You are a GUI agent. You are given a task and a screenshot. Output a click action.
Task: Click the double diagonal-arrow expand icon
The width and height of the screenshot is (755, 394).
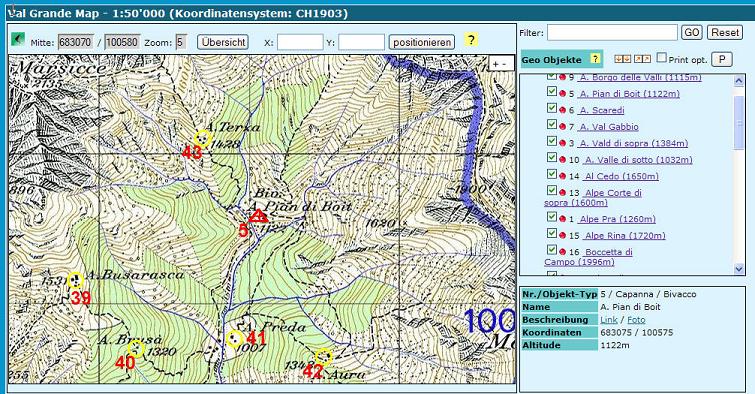pos(642,59)
